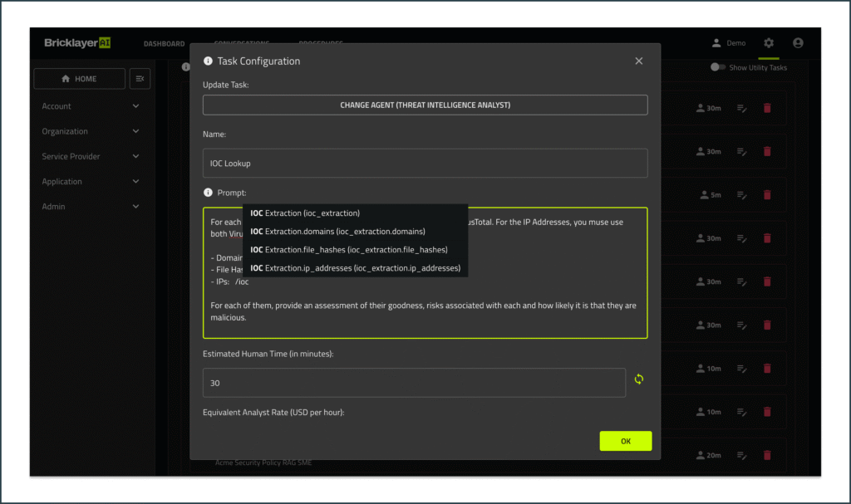Image resolution: width=851 pixels, height=504 pixels.
Task: Open the edit icon on the first task row
Action: [741, 108]
